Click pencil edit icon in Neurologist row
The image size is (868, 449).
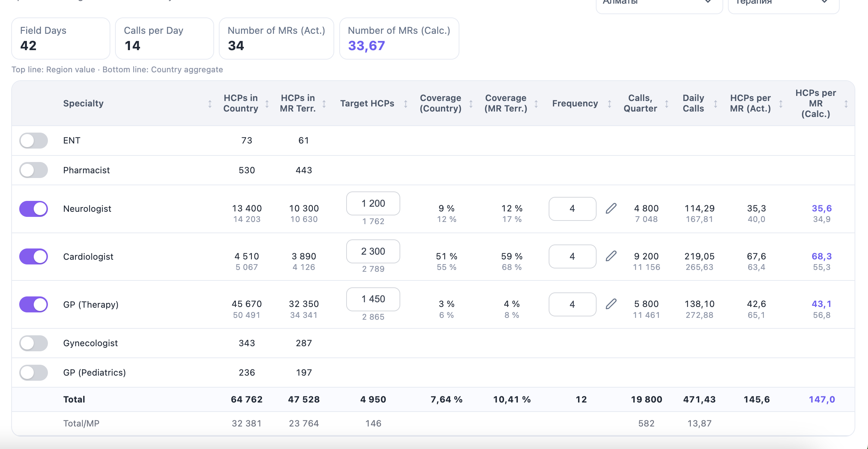click(611, 209)
